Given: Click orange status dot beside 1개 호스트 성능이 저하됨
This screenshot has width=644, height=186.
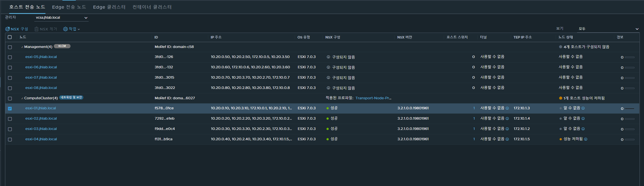Looking at the screenshot, I should tap(561, 98).
